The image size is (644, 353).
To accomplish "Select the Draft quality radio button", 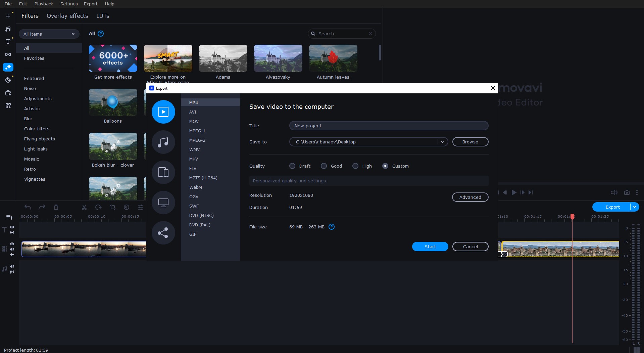I will point(292,166).
